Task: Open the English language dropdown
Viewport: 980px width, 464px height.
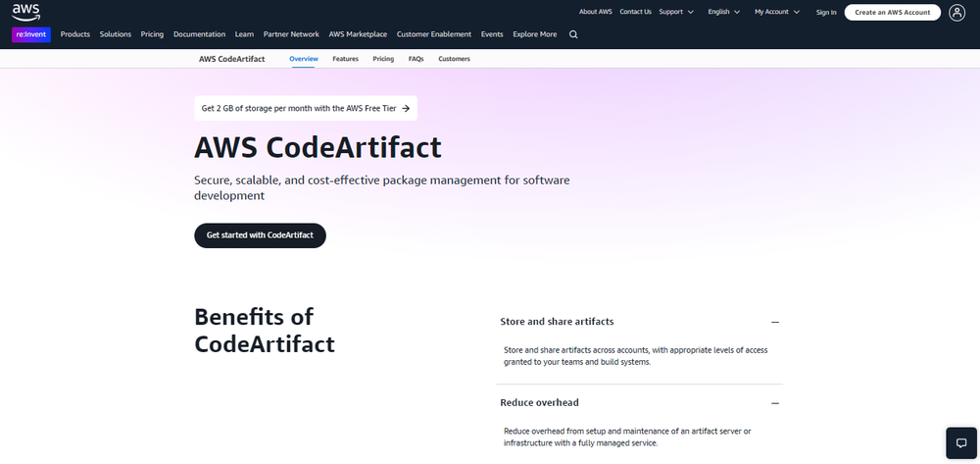Action: [x=724, y=12]
